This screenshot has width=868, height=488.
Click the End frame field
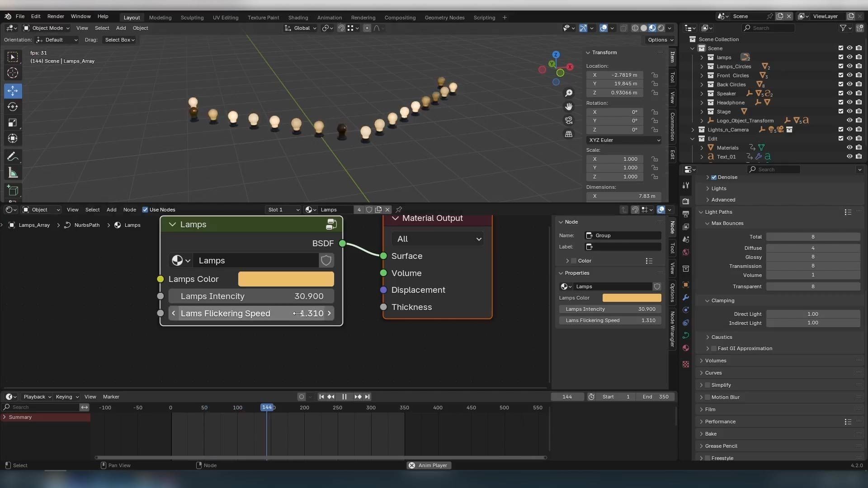click(x=656, y=397)
